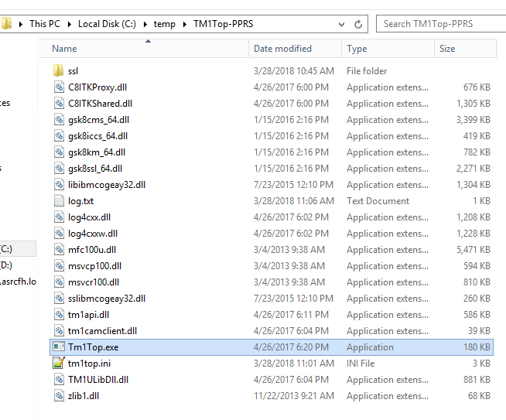506x420 pixels.
Task: Click the C8ITKProxy.dll file icon
Action: coord(59,87)
